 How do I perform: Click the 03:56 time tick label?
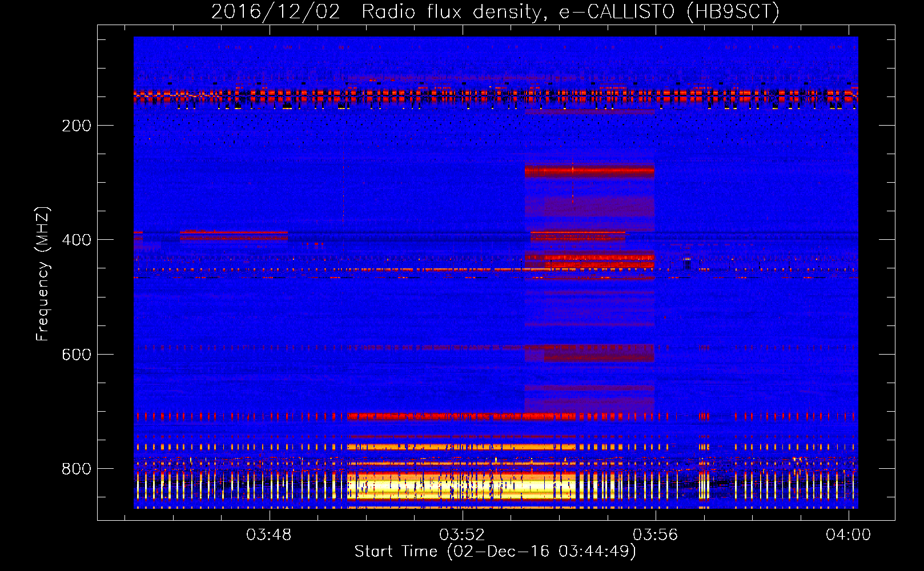click(656, 535)
